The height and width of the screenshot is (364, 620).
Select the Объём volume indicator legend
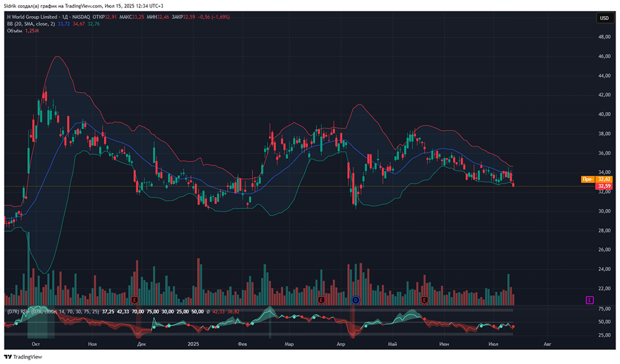click(15, 30)
